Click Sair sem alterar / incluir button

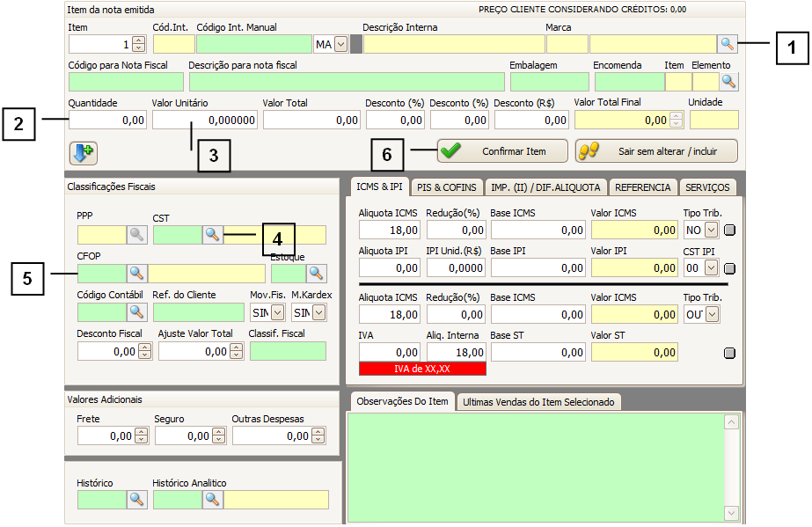656,151
